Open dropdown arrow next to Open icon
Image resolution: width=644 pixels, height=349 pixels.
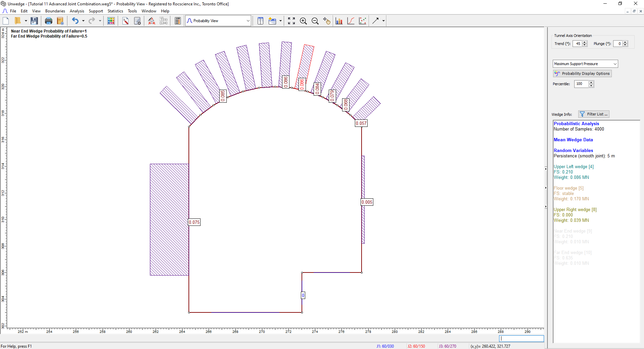[26, 21]
